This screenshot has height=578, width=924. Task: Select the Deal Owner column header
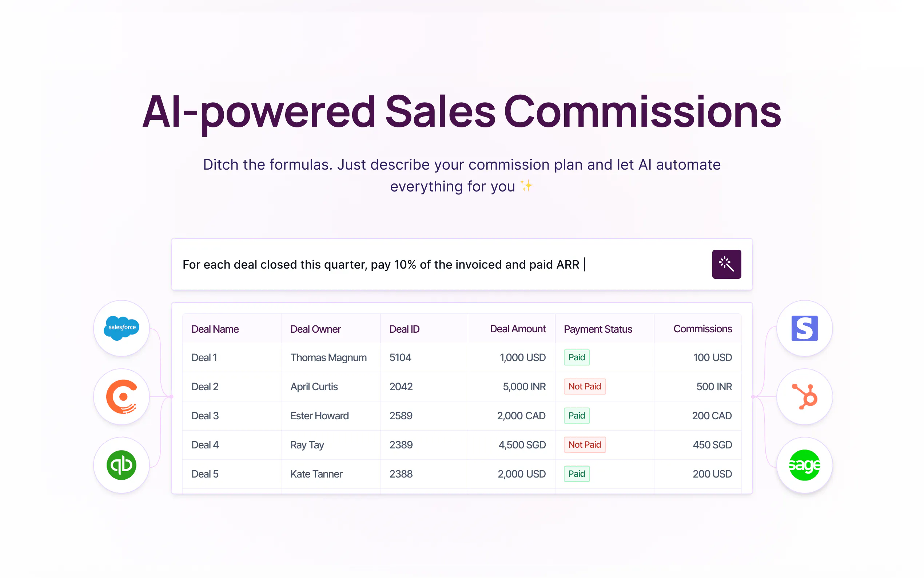pyautogui.click(x=315, y=329)
